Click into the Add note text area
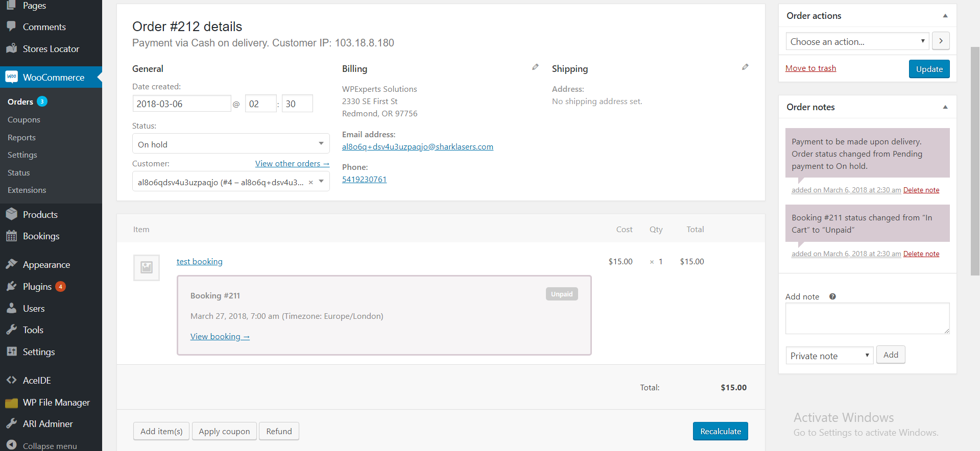The height and width of the screenshot is (451, 980). pos(867,318)
